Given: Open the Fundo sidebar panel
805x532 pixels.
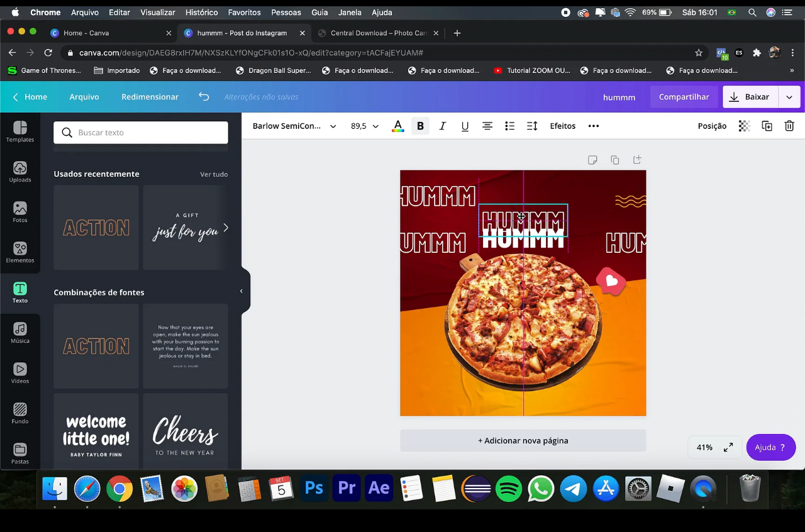Looking at the screenshot, I should point(20,413).
